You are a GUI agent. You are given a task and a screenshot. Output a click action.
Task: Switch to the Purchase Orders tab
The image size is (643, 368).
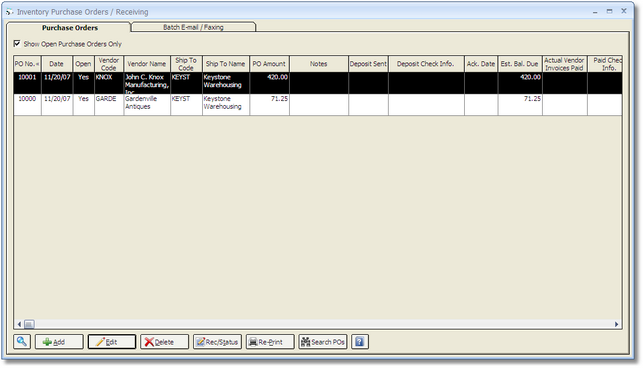coord(70,27)
